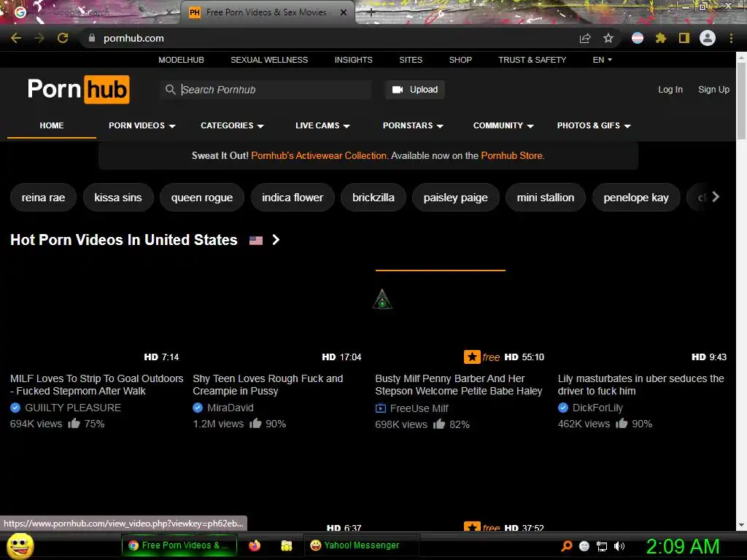This screenshot has height=560, width=747.
Task: Click the magnifier icon in the site search
Action: [170, 90]
